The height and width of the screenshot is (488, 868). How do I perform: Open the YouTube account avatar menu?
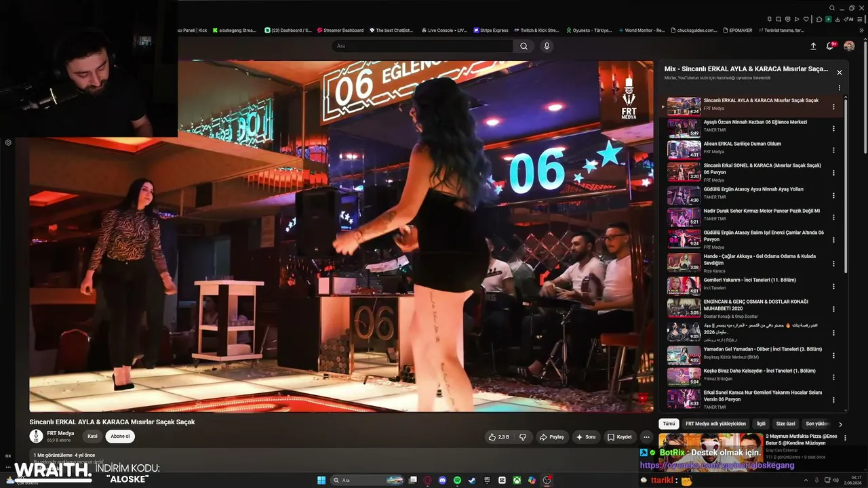point(849,46)
